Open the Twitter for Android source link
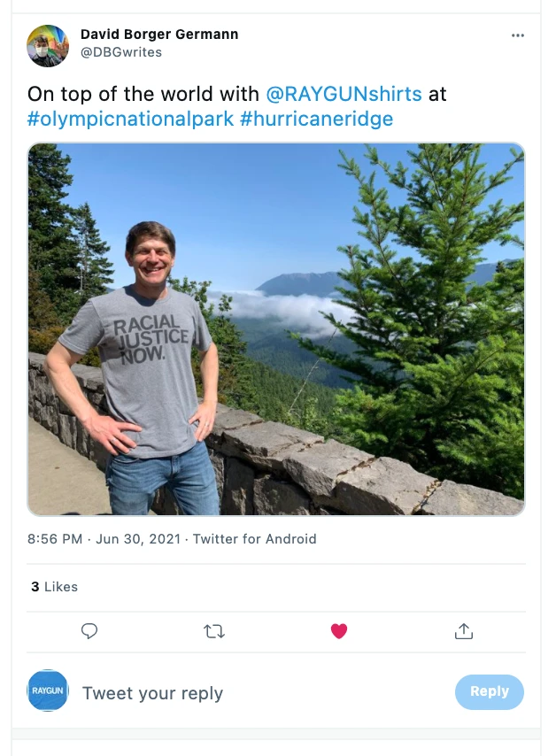 (x=254, y=538)
